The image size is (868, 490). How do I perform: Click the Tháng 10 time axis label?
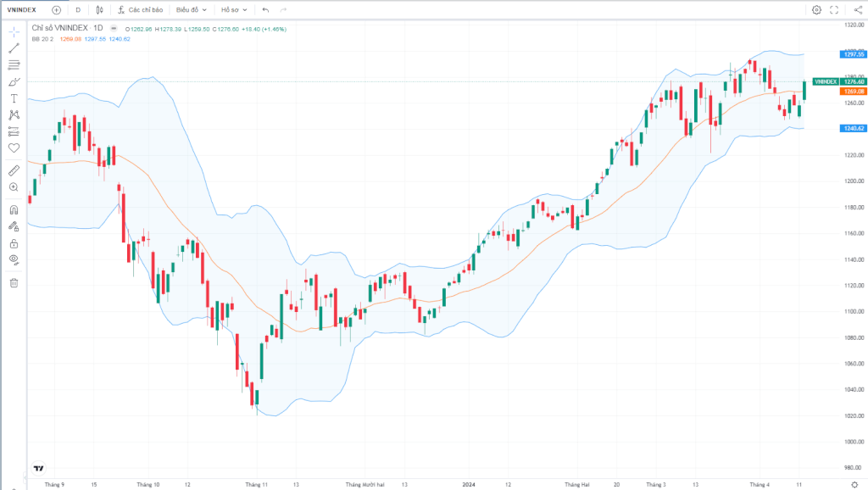[147, 485]
